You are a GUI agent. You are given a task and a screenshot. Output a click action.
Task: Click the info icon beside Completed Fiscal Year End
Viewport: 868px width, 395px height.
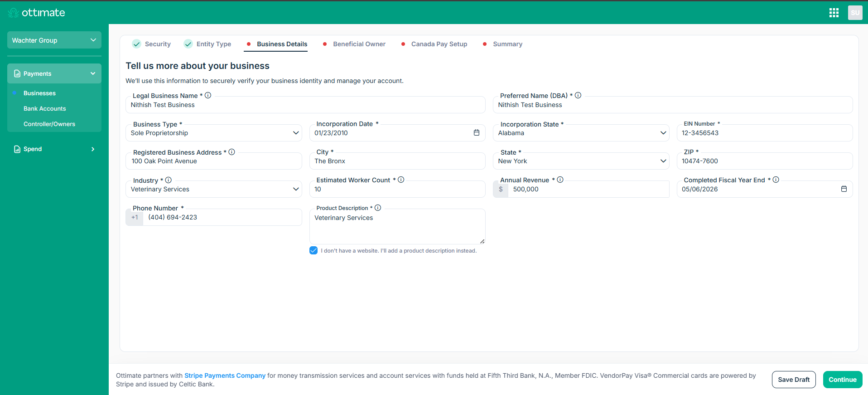pos(776,180)
